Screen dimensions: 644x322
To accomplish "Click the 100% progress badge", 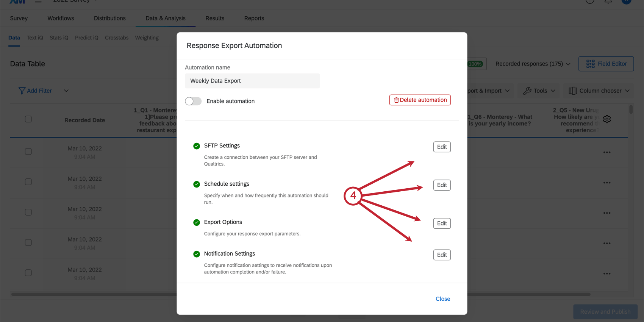I will (x=475, y=64).
